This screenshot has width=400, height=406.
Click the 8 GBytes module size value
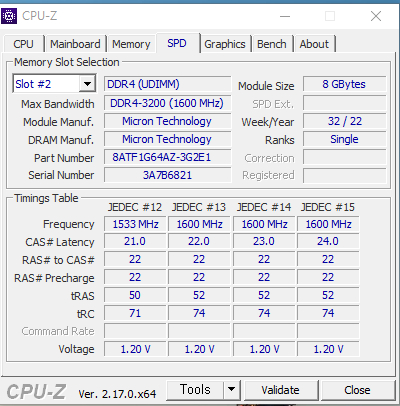coord(344,84)
